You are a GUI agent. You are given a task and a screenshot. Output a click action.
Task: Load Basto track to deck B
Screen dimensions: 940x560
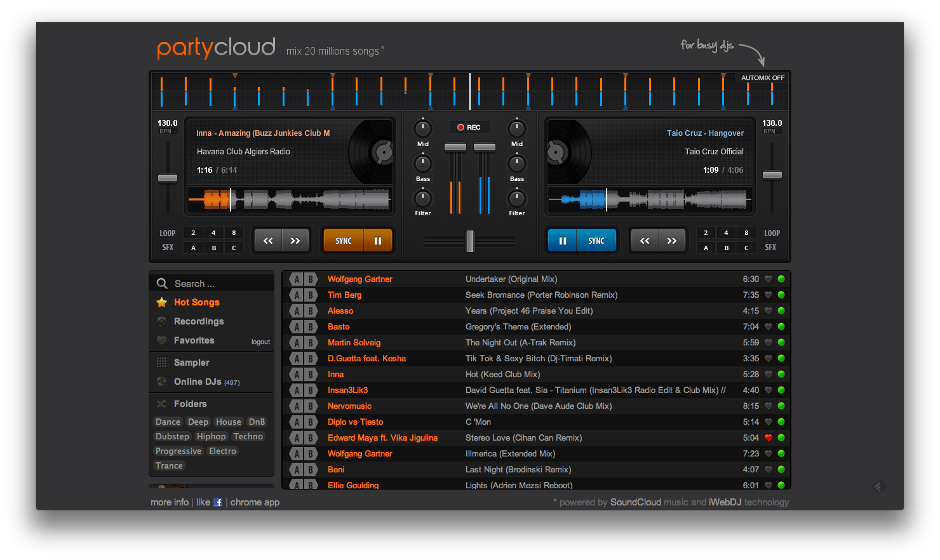(311, 326)
